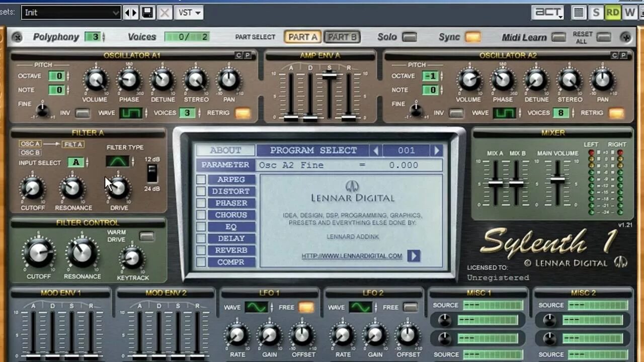644x362 pixels.
Task: Open the DELAY effect tab
Action: pos(231,239)
